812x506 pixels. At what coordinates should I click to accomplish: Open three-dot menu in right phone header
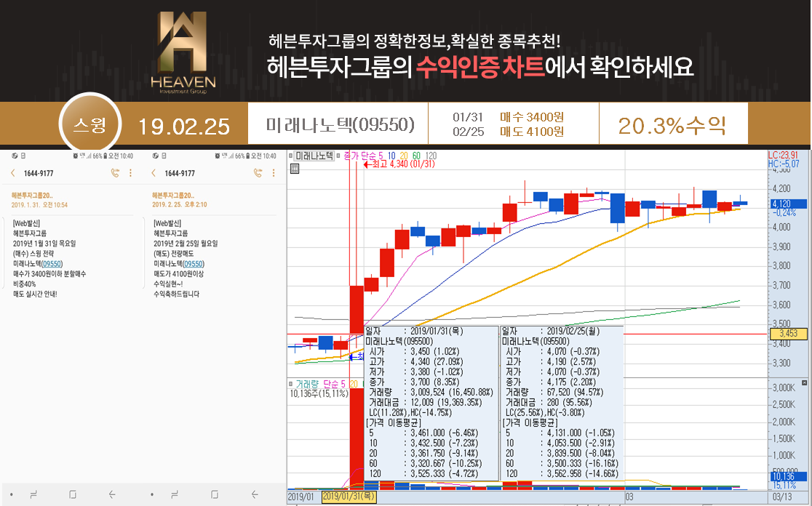[x=274, y=173]
